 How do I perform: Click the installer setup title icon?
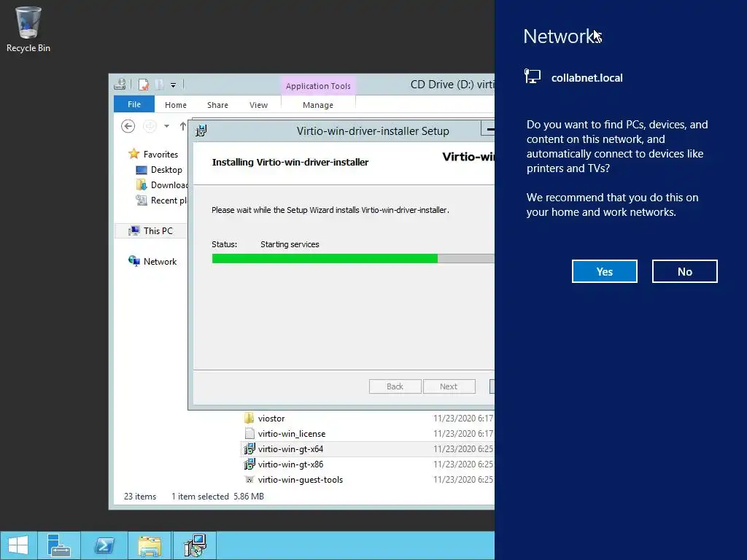pos(201,131)
